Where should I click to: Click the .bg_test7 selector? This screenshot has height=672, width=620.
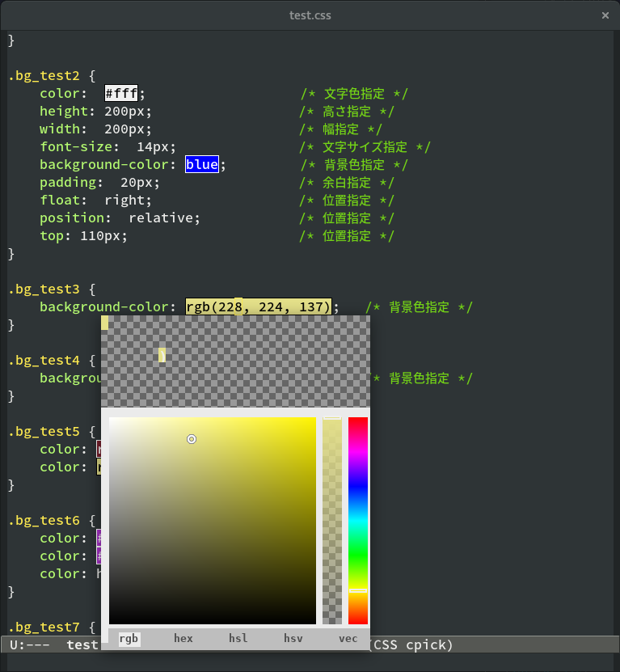[44, 627]
